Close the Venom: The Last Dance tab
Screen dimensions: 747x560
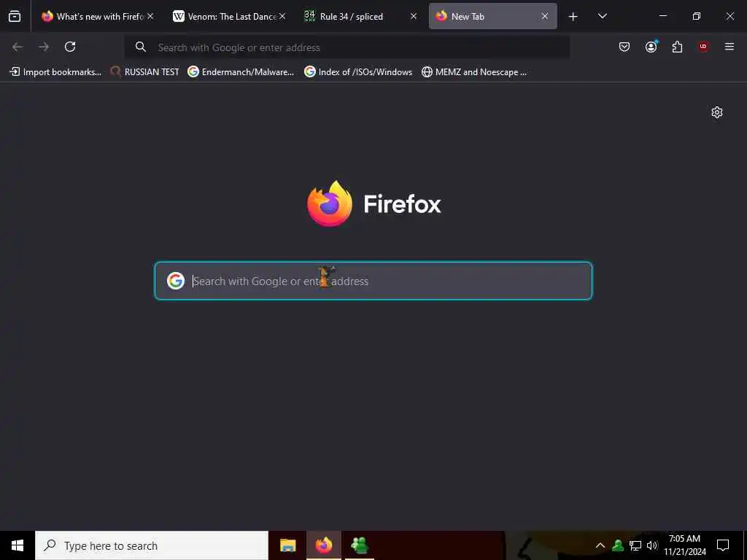(x=282, y=16)
